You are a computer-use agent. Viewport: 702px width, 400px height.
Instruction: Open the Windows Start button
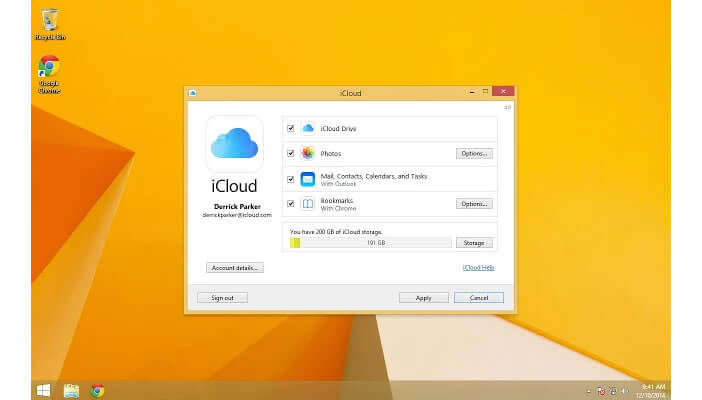coord(44,390)
